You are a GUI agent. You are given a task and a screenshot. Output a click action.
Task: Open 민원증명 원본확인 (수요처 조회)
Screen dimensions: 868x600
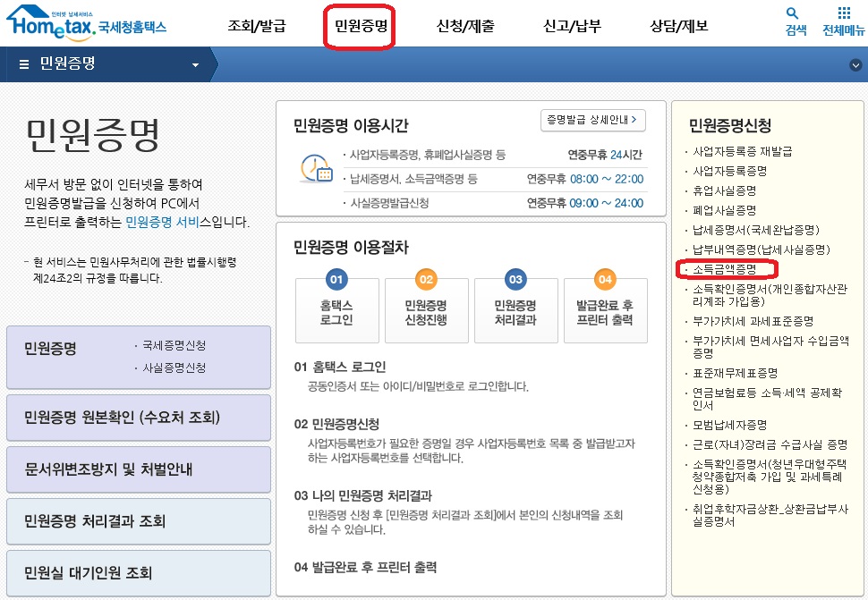[139, 418]
